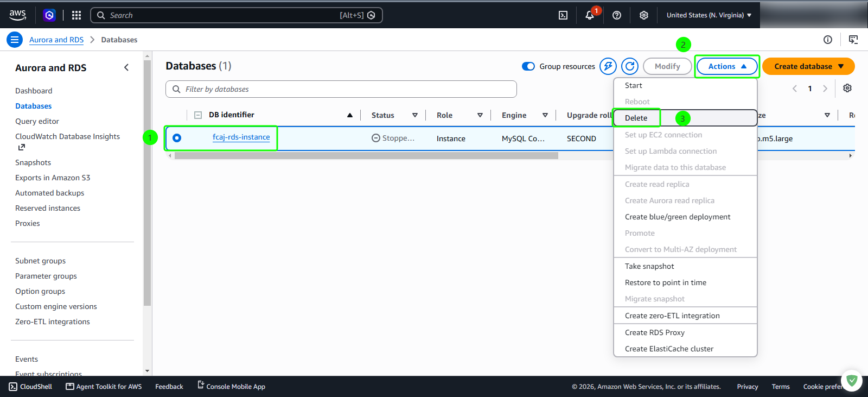Go to Aurora and RDS breadcrumb
The height and width of the screenshot is (397, 868).
(56, 40)
